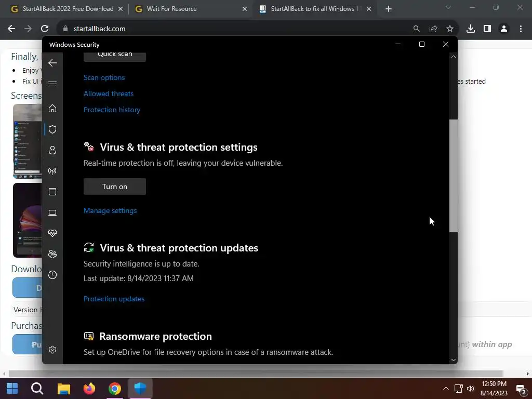Select Virus & threat protection shield icon
532x399 pixels.
[52, 129]
